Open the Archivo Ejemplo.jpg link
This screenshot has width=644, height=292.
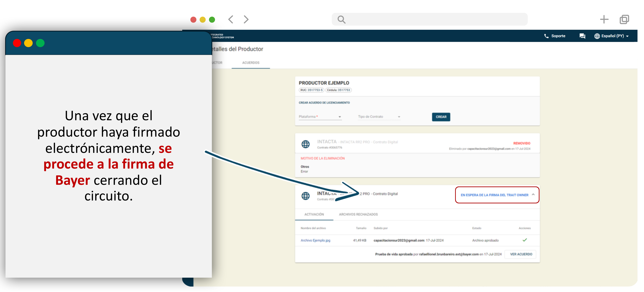315,240
